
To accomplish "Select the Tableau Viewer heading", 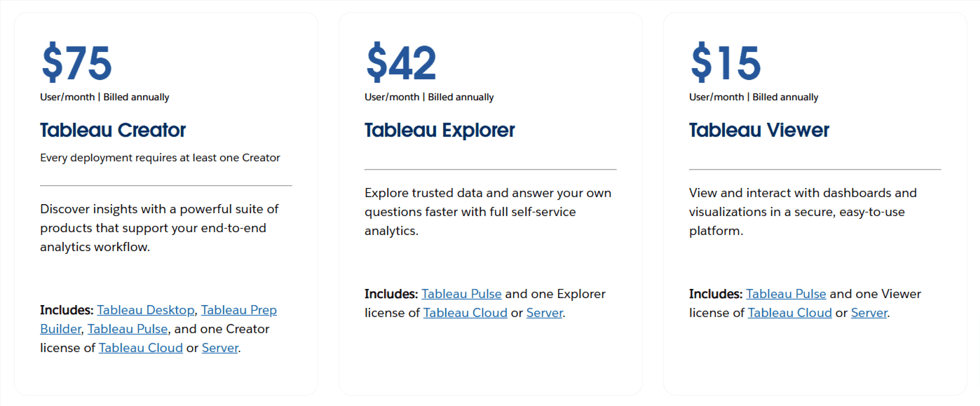I will coord(759,130).
